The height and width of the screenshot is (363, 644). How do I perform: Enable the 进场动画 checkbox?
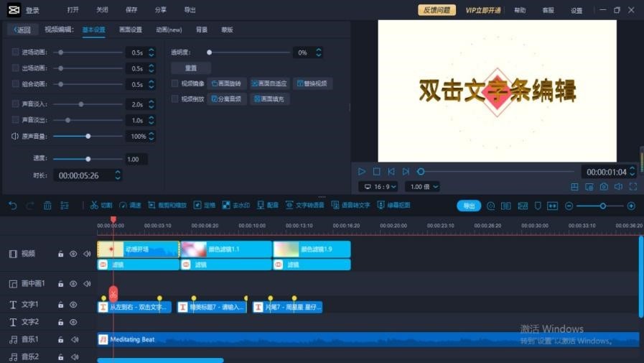click(x=16, y=52)
